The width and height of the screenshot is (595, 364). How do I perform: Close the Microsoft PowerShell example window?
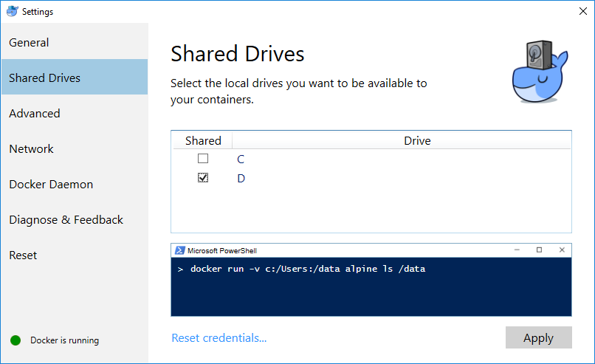pyautogui.click(x=562, y=250)
